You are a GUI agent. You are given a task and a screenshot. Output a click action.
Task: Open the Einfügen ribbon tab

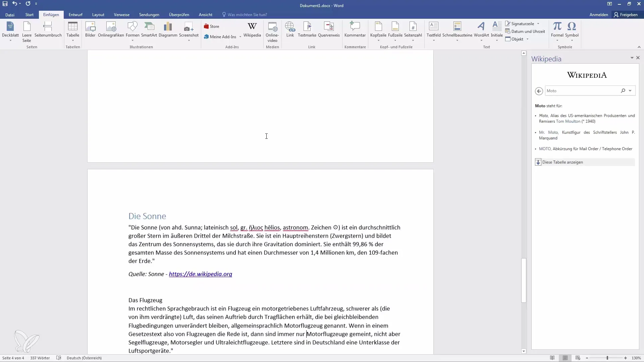(x=50, y=15)
